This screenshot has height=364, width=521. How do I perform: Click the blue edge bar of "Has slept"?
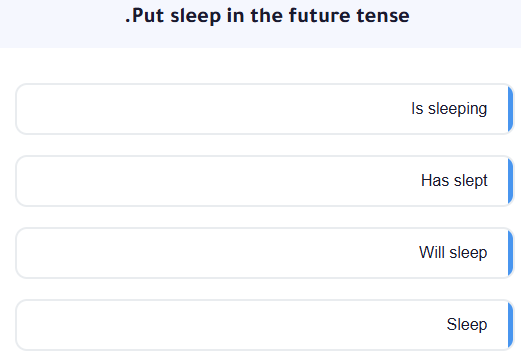510,181
